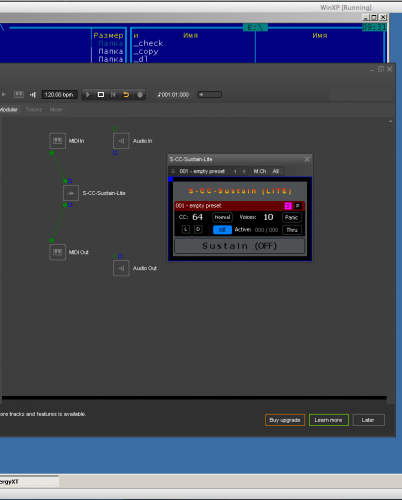This screenshot has height=500, width=402.
Task: Toggle the orange loop button
Action: point(126,95)
